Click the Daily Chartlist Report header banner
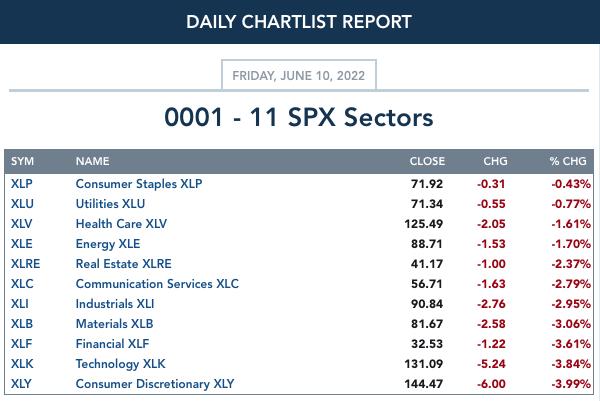The image size is (600, 401). pos(300,21)
